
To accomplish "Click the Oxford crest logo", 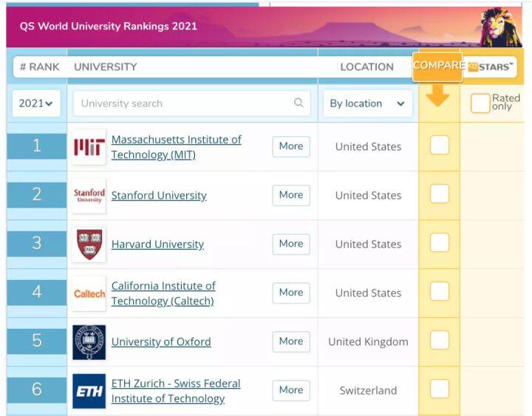I will (89, 342).
